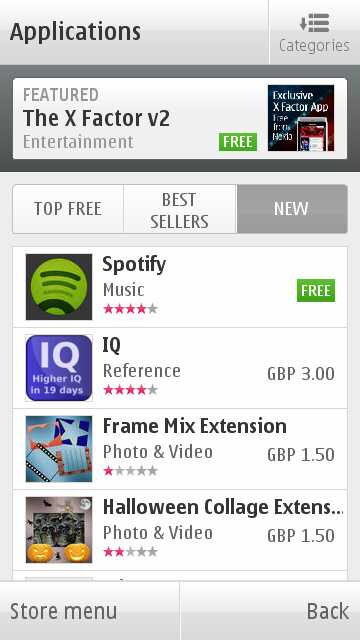
Task: Tap the X Factor App banner image
Action: click(x=301, y=118)
